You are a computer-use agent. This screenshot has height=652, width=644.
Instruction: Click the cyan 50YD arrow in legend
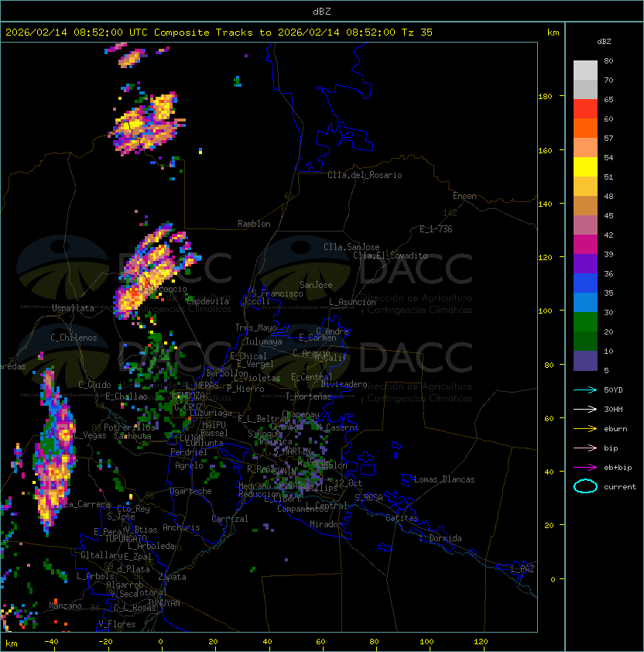585,390
